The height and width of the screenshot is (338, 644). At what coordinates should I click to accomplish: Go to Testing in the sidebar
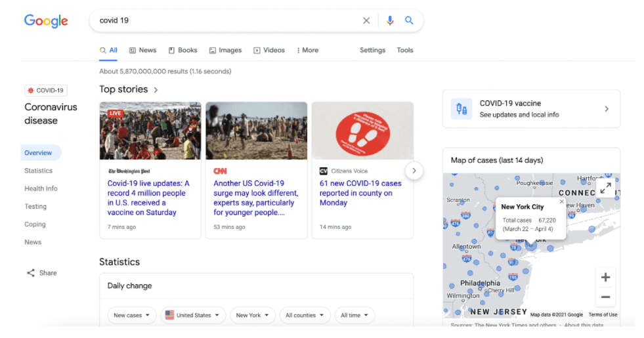point(35,207)
